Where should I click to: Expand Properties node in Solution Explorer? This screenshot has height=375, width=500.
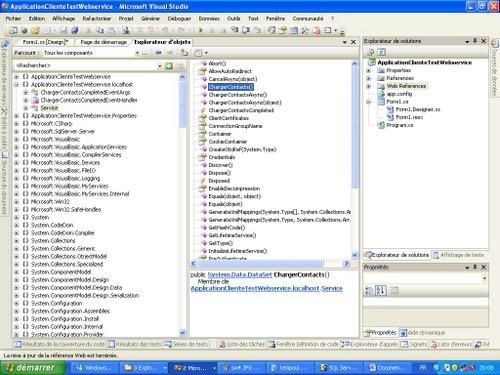click(369, 70)
